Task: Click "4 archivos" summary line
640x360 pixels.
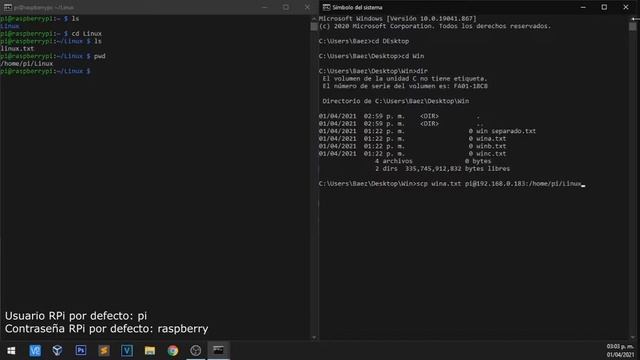Action: 393,161
